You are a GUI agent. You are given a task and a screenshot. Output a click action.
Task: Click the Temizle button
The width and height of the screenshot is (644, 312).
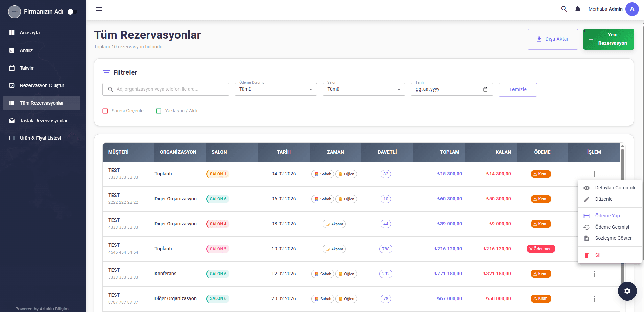click(x=518, y=89)
